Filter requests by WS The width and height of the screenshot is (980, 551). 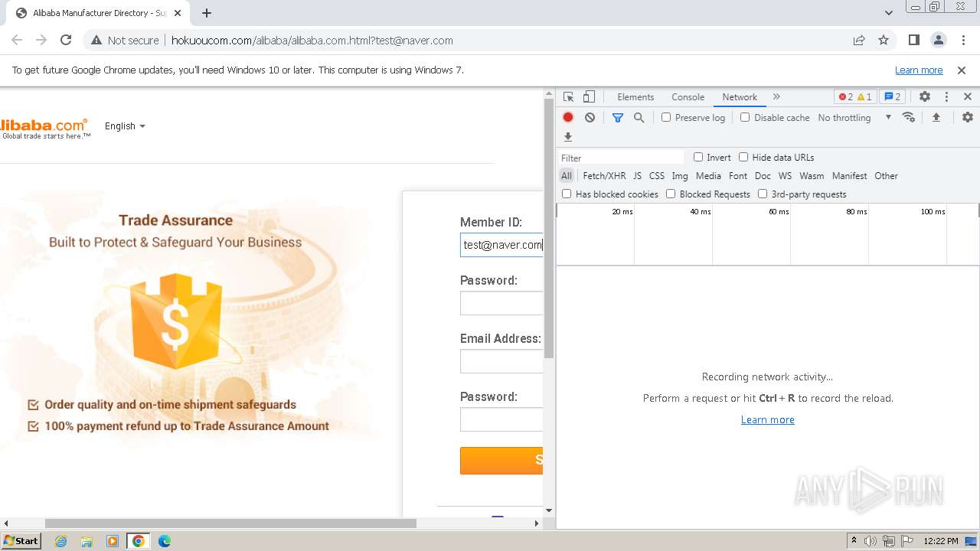tap(785, 176)
